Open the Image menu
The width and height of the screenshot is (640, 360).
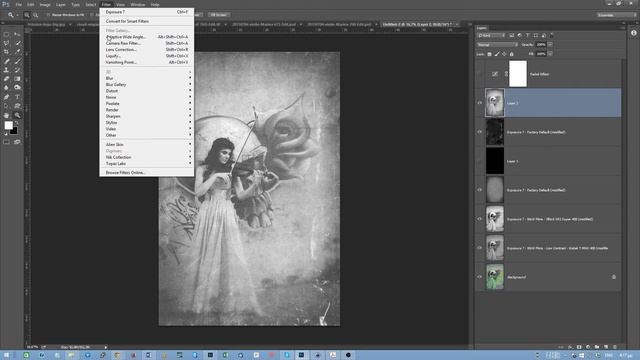click(45, 4)
